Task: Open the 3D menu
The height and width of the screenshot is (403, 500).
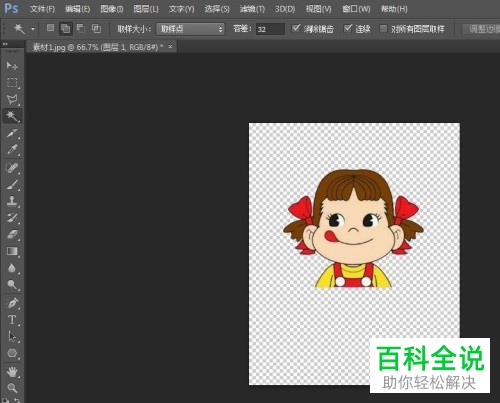Action: pyautogui.click(x=285, y=9)
